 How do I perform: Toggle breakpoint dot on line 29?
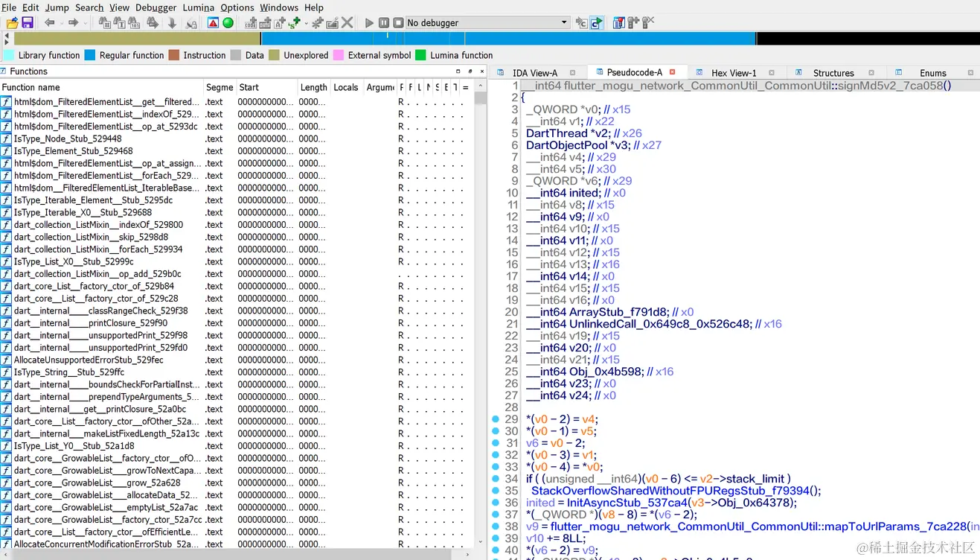pyautogui.click(x=496, y=419)
